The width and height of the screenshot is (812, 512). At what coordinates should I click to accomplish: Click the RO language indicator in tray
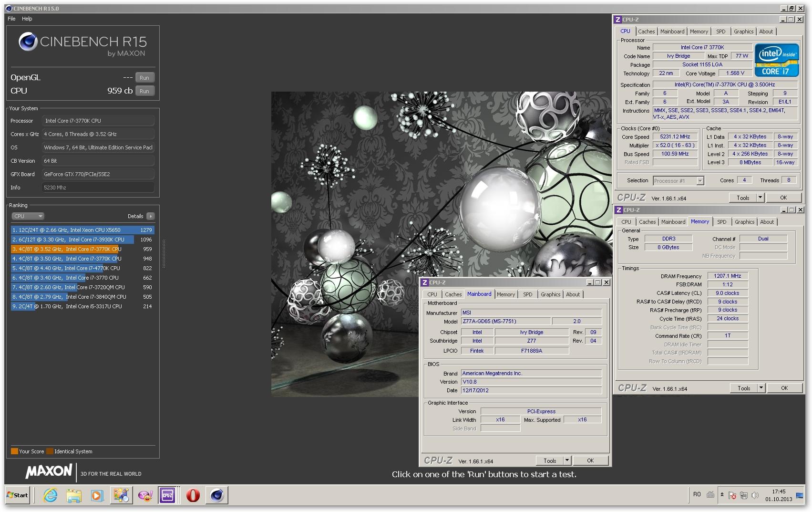click(x=697, y=494)
